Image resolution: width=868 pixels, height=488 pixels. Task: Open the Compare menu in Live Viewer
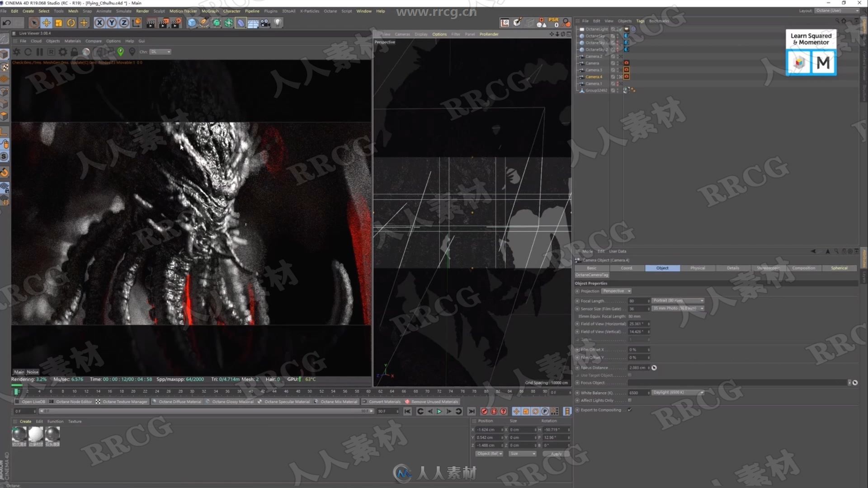pyautogui.click(x=94, y=41)
